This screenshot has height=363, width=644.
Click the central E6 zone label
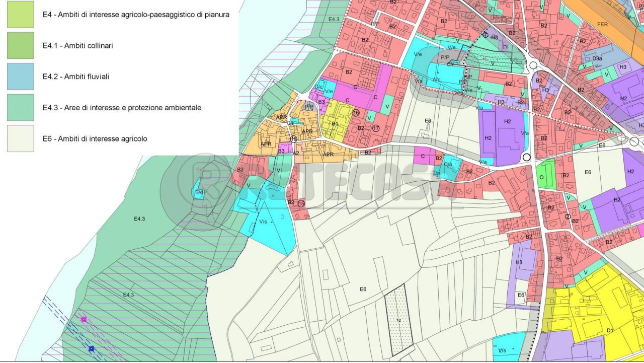362,288
